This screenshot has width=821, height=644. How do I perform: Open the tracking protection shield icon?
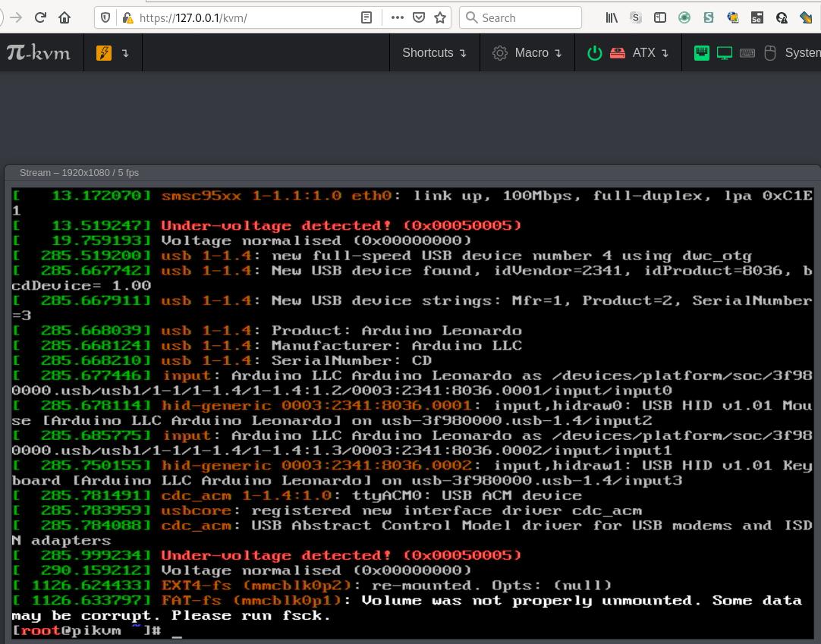point(105,17)
